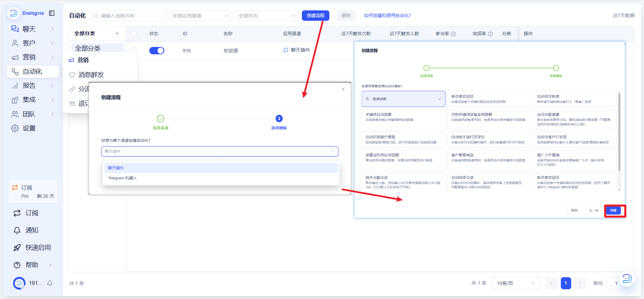
Task: Click the info icon next to 完成率
Action: (x=490, y=34)
